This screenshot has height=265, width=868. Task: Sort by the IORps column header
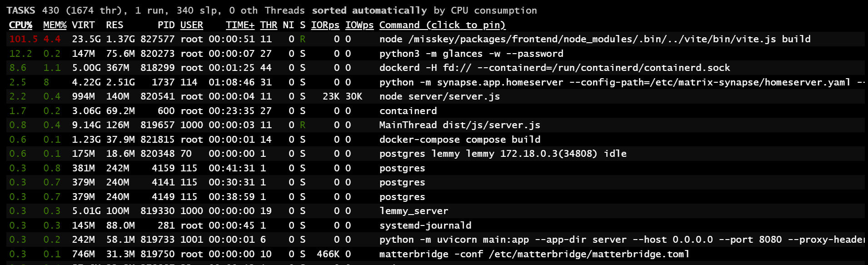[x=325, y=25]
